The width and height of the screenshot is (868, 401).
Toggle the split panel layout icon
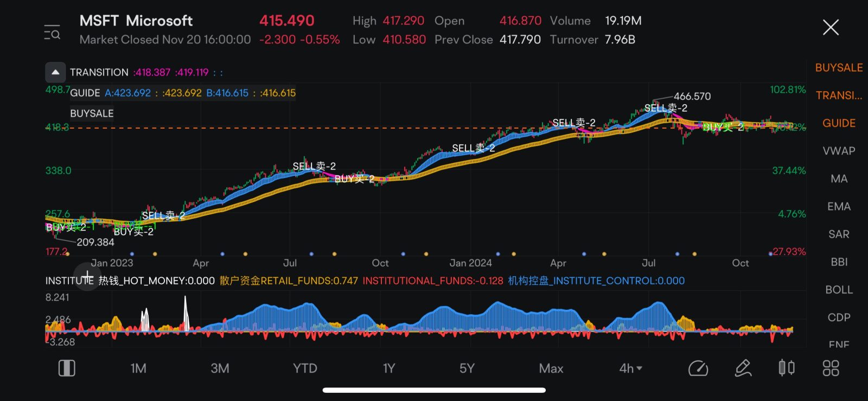click(x=67, y=368)
